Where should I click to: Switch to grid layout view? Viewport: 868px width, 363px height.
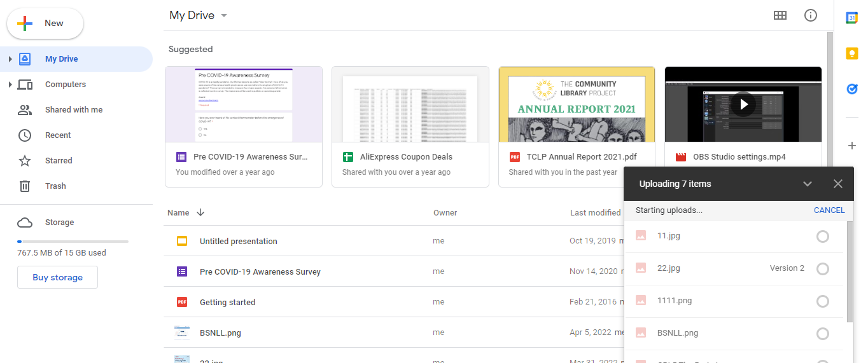pyautogui.click(x=780, y=15)
